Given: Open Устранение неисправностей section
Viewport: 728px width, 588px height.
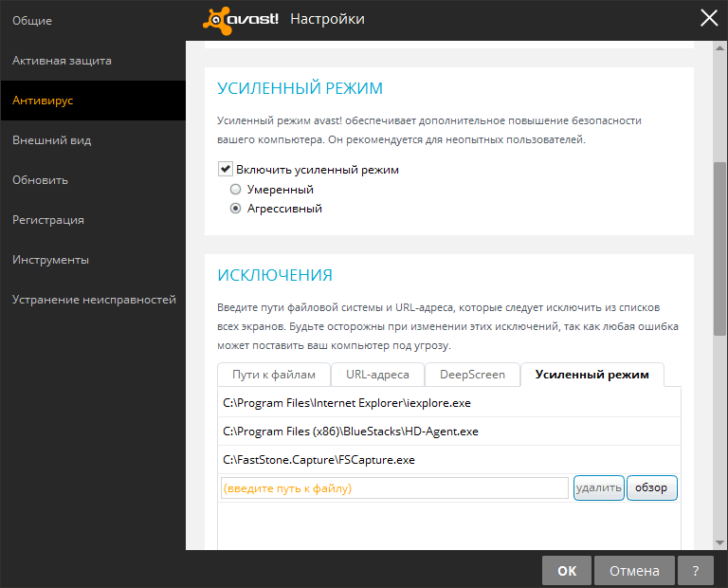Looking at the screenshot, I should 94,300.
